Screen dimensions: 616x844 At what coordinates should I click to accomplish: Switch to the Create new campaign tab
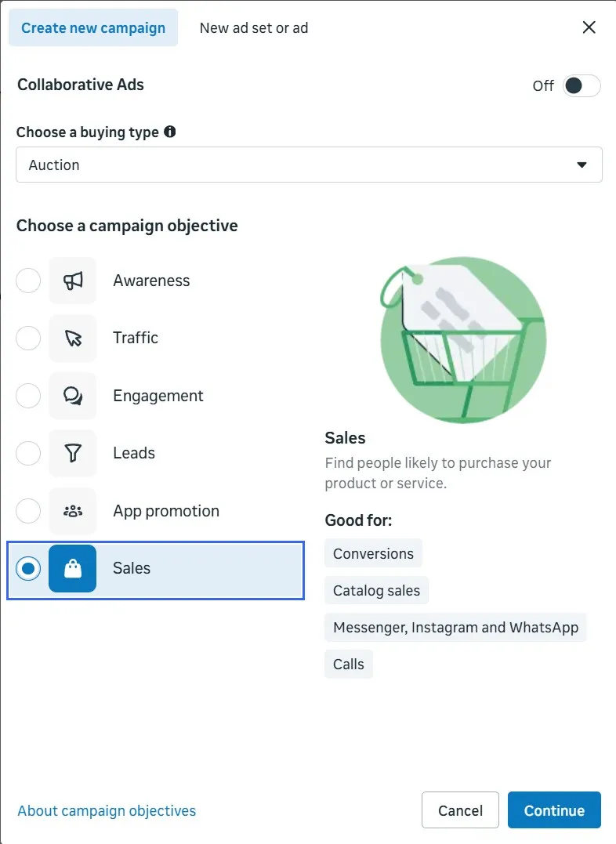pyautogui.click(x=93, y=27)
